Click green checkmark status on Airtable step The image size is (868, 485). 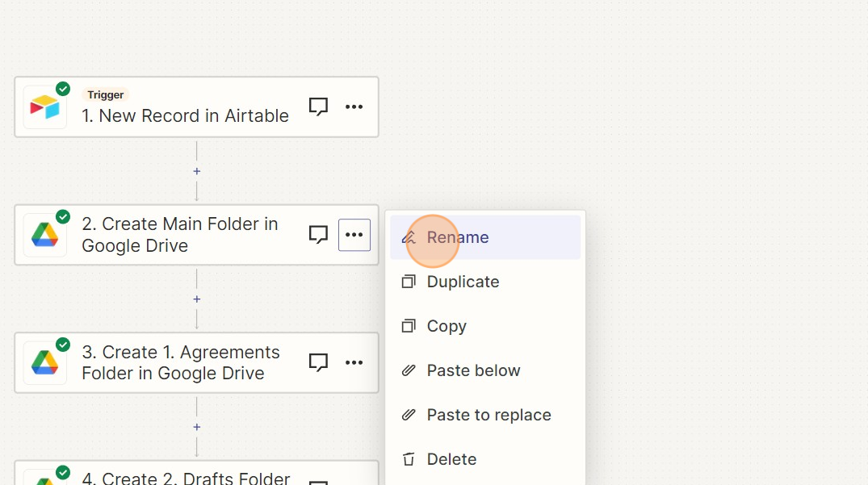click(63, 89)
